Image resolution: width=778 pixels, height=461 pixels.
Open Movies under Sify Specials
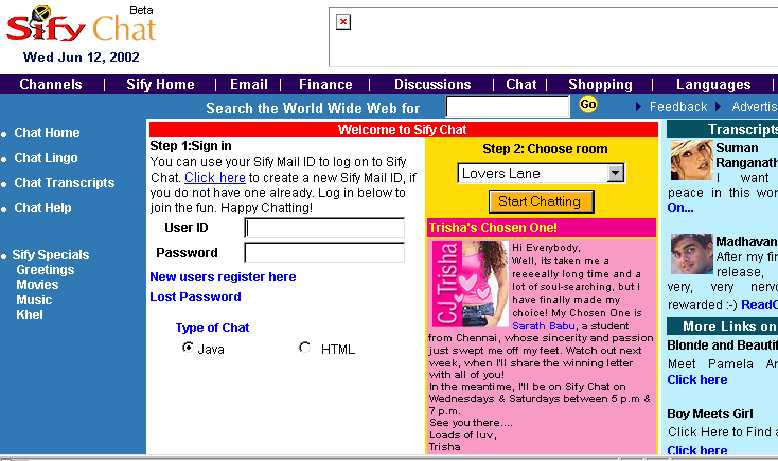[37, 285]
